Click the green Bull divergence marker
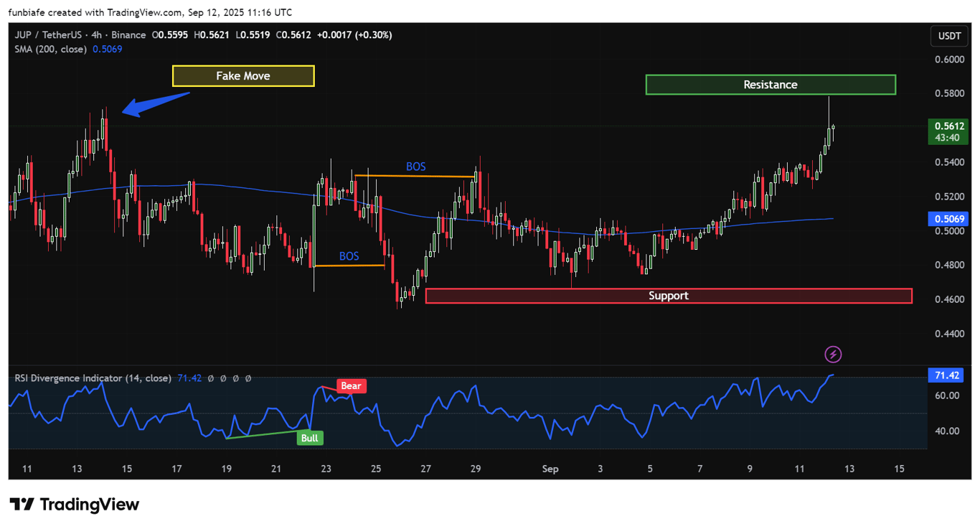 click(x=309, y=438)
